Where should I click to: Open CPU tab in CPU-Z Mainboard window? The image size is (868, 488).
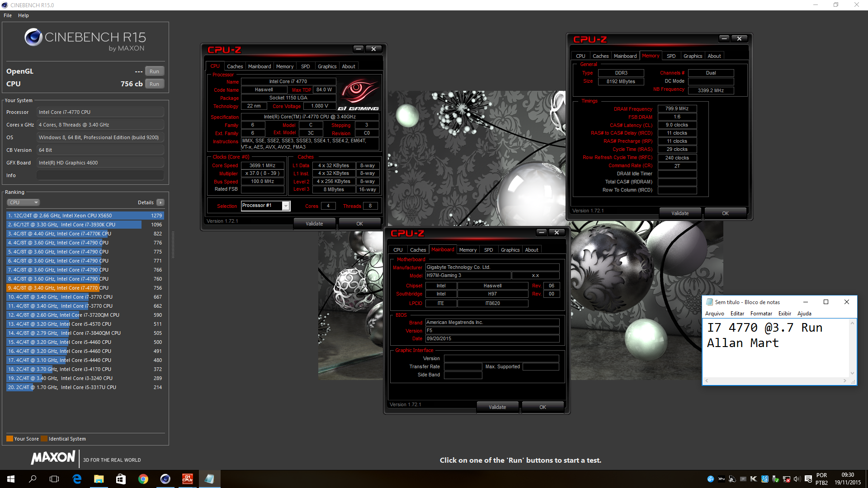pyautogui.click(x=398, y=250)
